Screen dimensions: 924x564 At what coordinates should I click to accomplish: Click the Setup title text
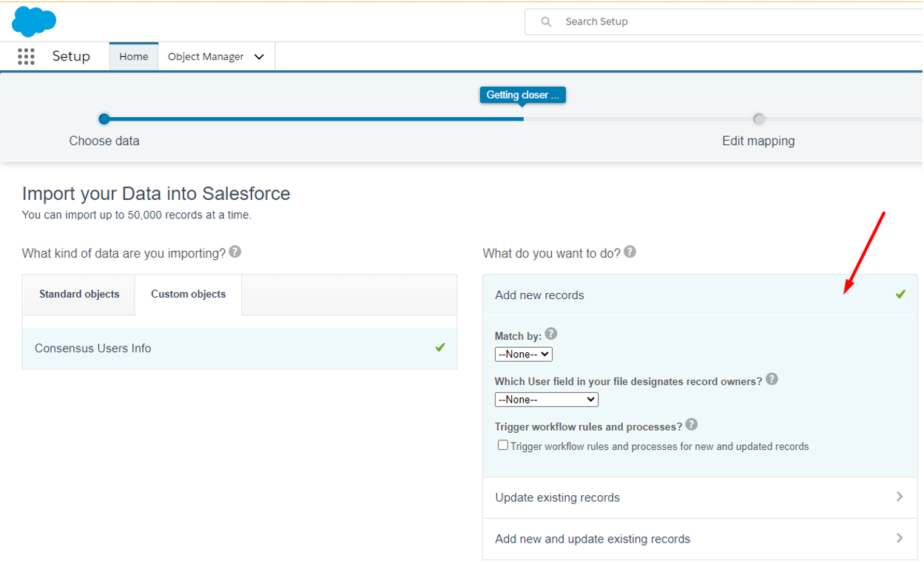tap(71, 56)
